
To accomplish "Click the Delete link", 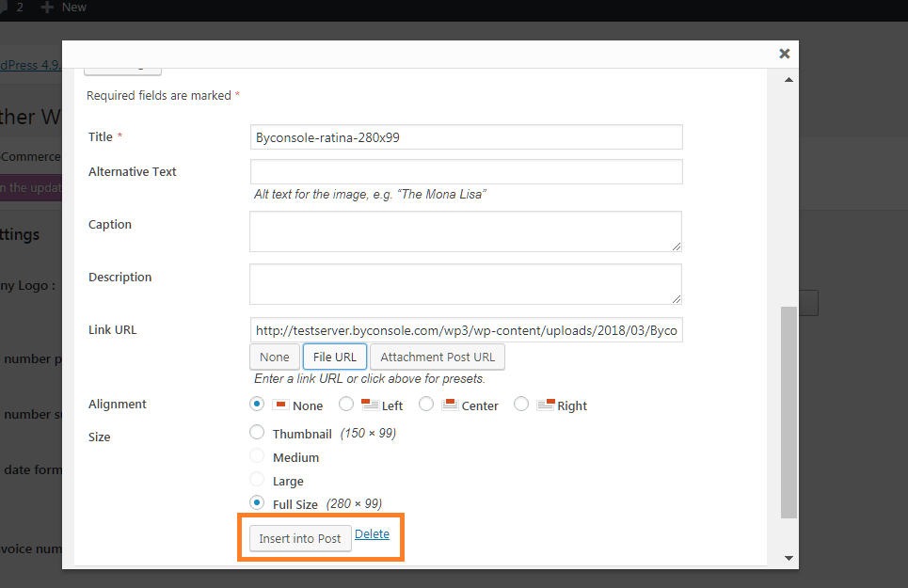I will pyautogui.click(x=372, y=534).
